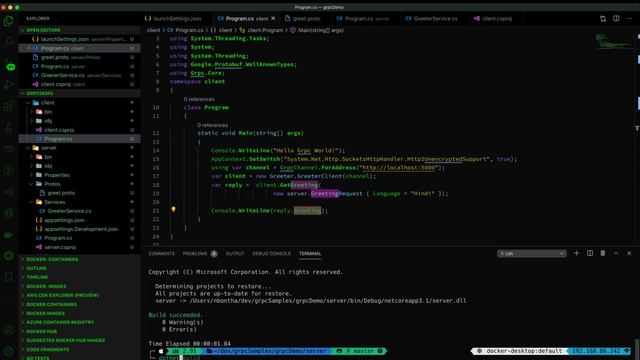Expand the Suggested Docker Hub Images section
640x360 pixels.
pyautogui.click(x=80, y=340)
